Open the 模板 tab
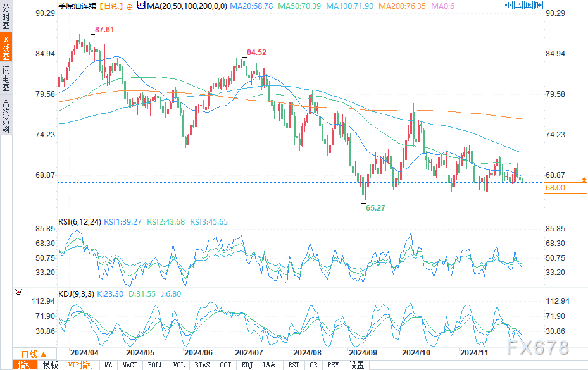Screen dimensions: 588x370 click(50, 365)
